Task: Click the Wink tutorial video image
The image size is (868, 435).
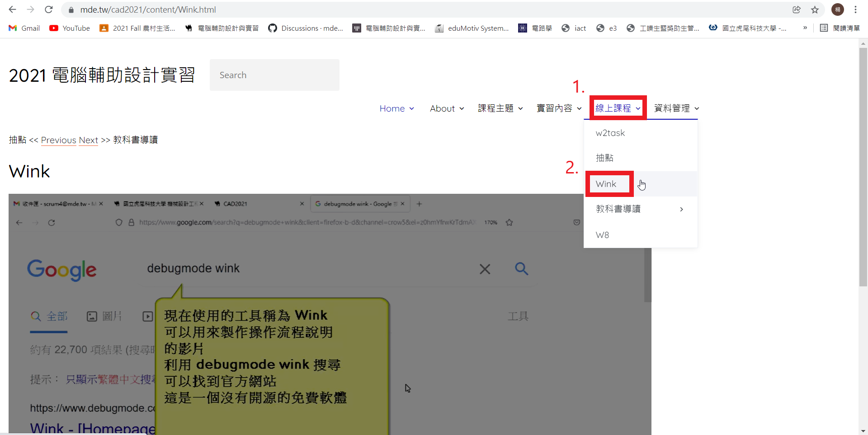Action: pyautogui.click(x=330, y=314)
